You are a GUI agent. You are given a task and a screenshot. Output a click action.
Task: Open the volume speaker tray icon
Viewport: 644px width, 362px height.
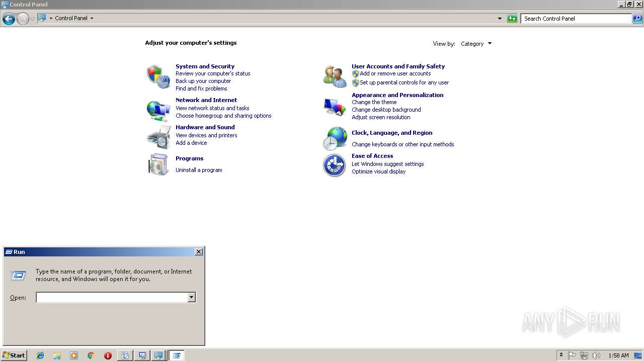click(596, 355)
